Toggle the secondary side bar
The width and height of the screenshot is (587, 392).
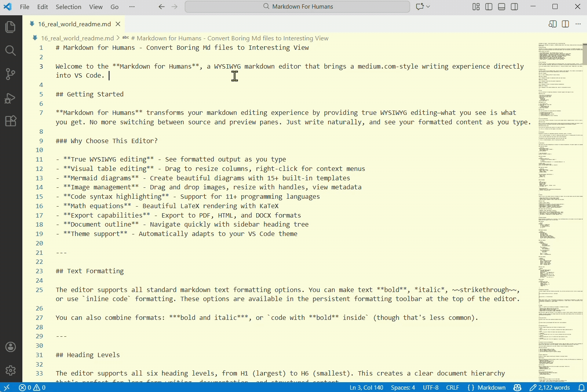click(514, 7)
